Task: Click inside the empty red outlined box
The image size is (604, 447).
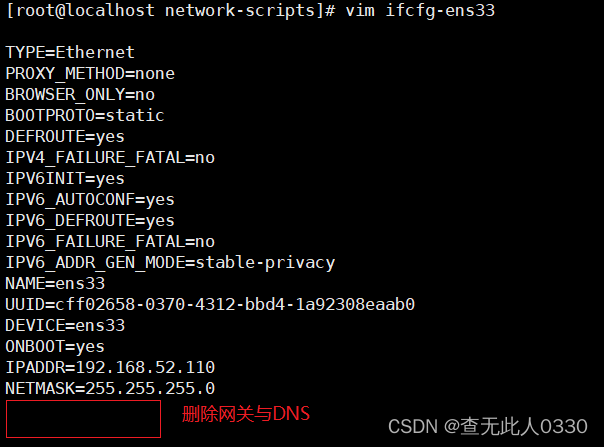Action: tap(83, 419)
